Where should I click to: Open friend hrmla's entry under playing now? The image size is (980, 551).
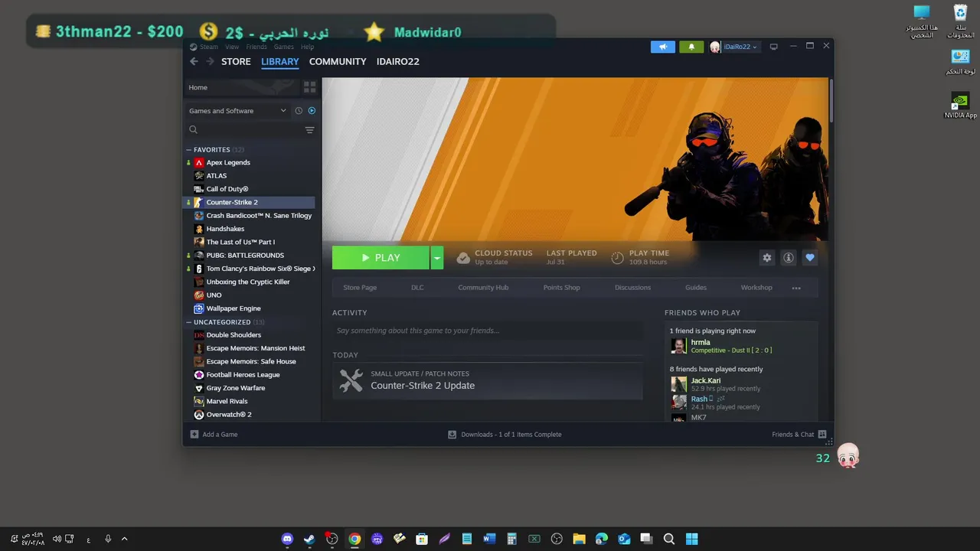[740, 346]
